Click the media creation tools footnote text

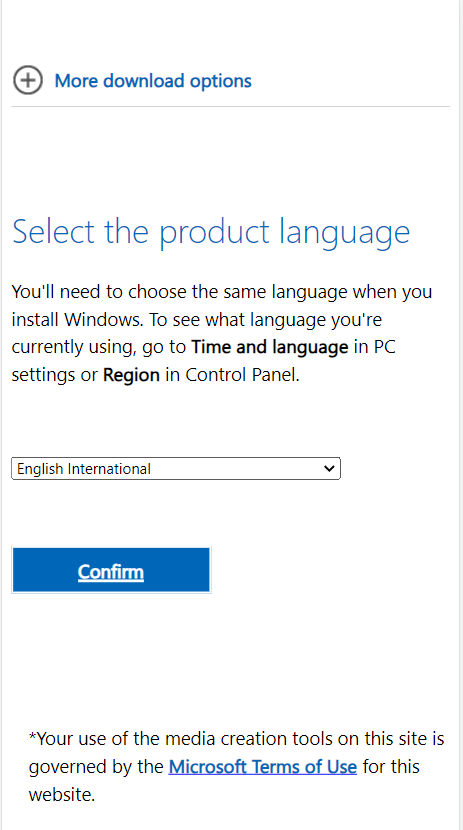tap(237, 766)
